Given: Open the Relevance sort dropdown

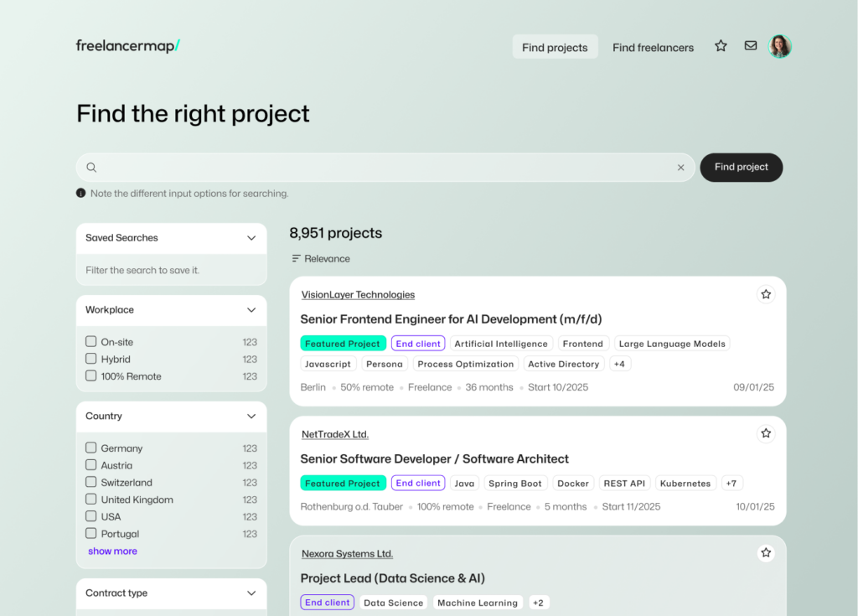Looking at the screenshot, I should click(x=321, y=259).
